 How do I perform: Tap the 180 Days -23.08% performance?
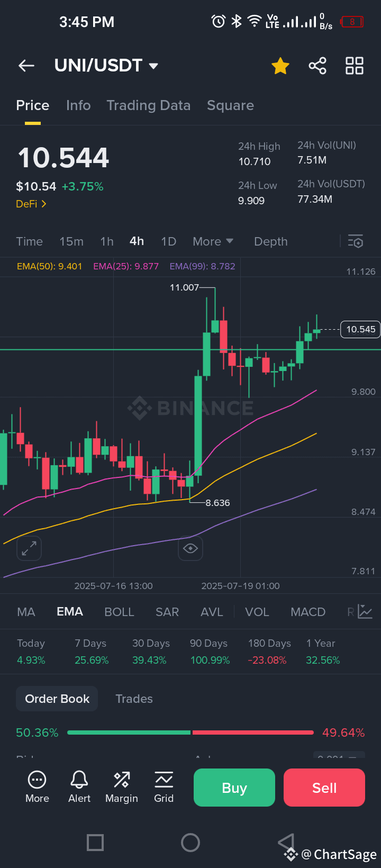tap(269, 652)
